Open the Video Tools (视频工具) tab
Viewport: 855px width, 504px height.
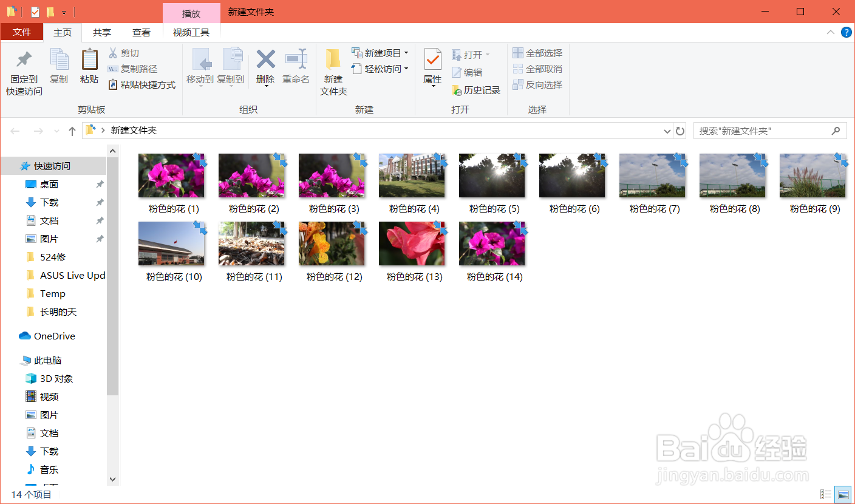click(x=191, y=33)
